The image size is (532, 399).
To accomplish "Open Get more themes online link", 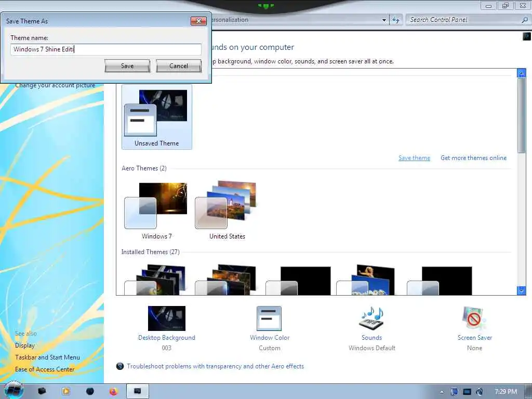I will click(x=473, y=158).
